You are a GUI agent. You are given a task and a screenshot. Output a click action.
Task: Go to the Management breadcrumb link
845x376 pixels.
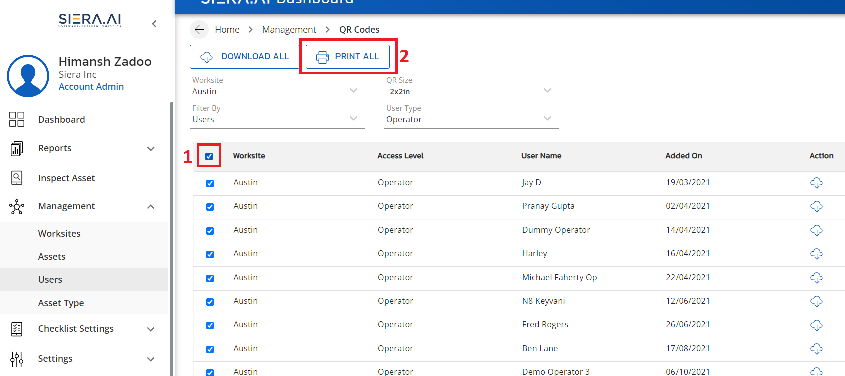[289, 30]
